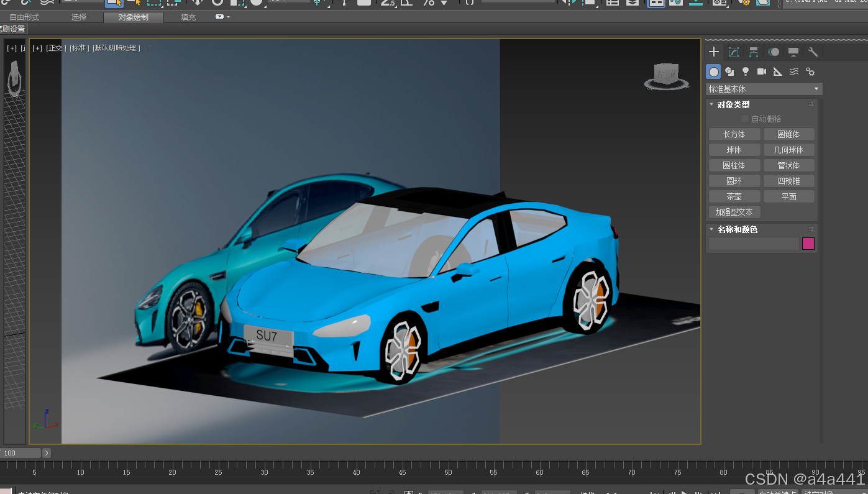Open the Utilities wrench icon
The image size is (868, 494).
(x=813, y=52)
